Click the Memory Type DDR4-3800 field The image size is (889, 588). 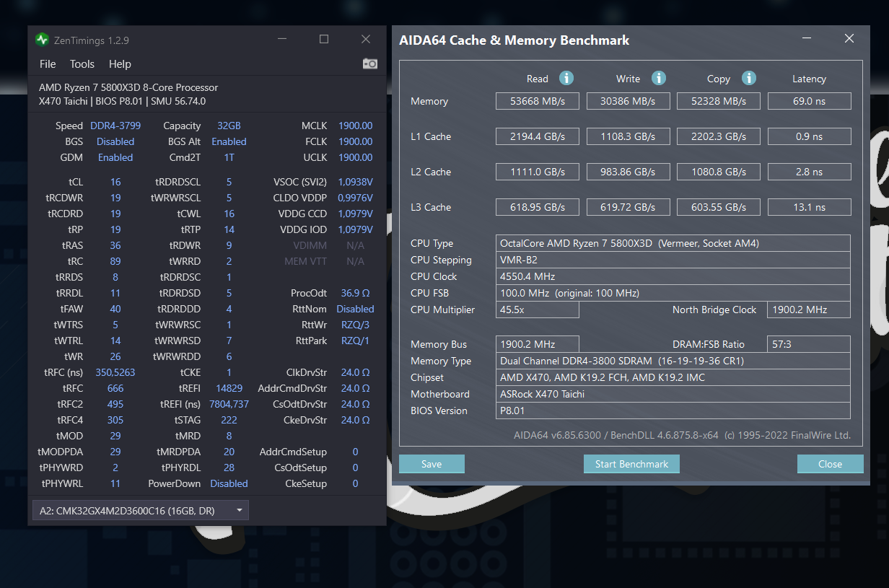pyautogui.click(x=673, y=361)
